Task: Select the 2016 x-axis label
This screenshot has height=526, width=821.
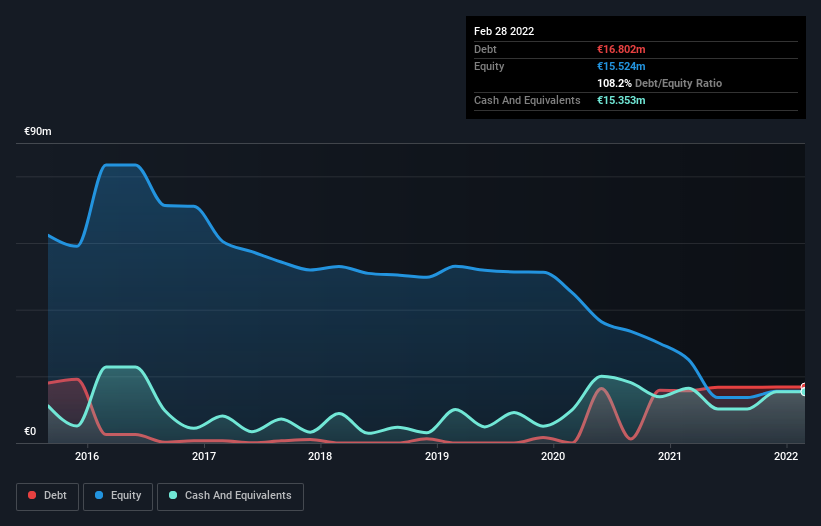Action: (87, 456)
